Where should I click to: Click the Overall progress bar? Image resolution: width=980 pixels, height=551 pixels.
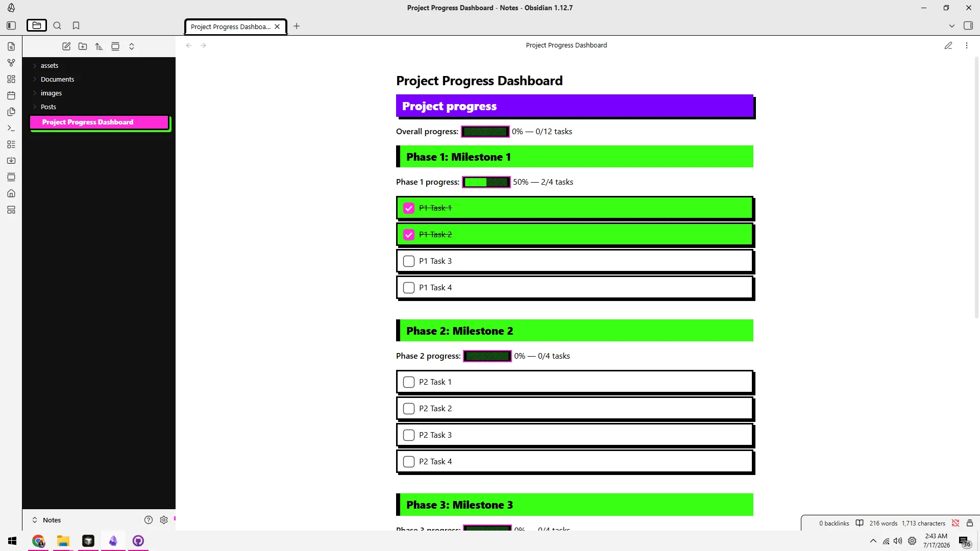[x=485, y=132]
